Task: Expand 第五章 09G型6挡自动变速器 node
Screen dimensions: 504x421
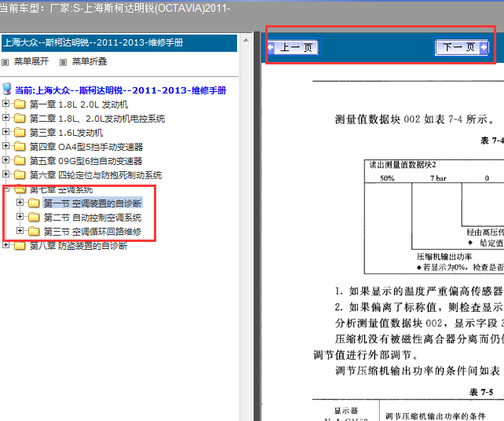Action: [x=5, y=160]
